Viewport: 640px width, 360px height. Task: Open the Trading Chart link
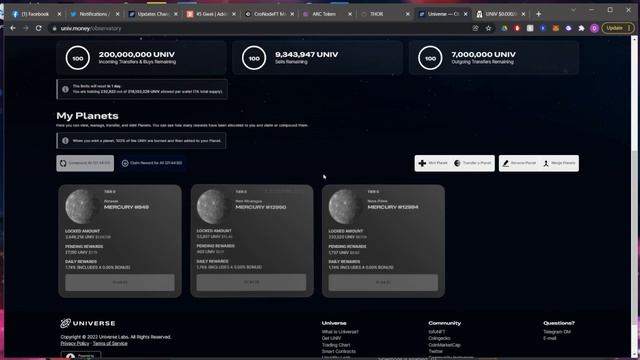click(x=336, y=345)
